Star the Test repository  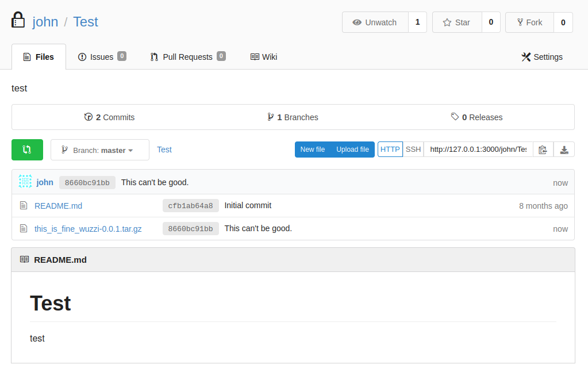click(456, 22)
